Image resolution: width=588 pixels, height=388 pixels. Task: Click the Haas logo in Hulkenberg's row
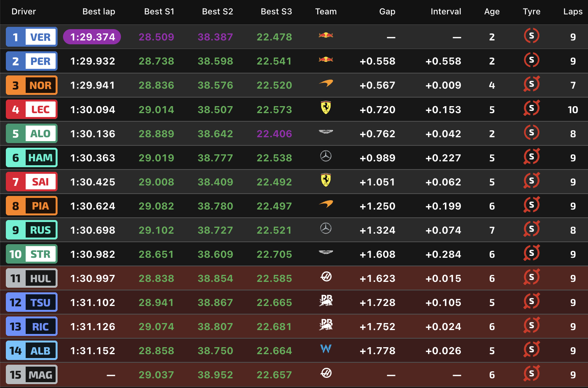[325, 277]
